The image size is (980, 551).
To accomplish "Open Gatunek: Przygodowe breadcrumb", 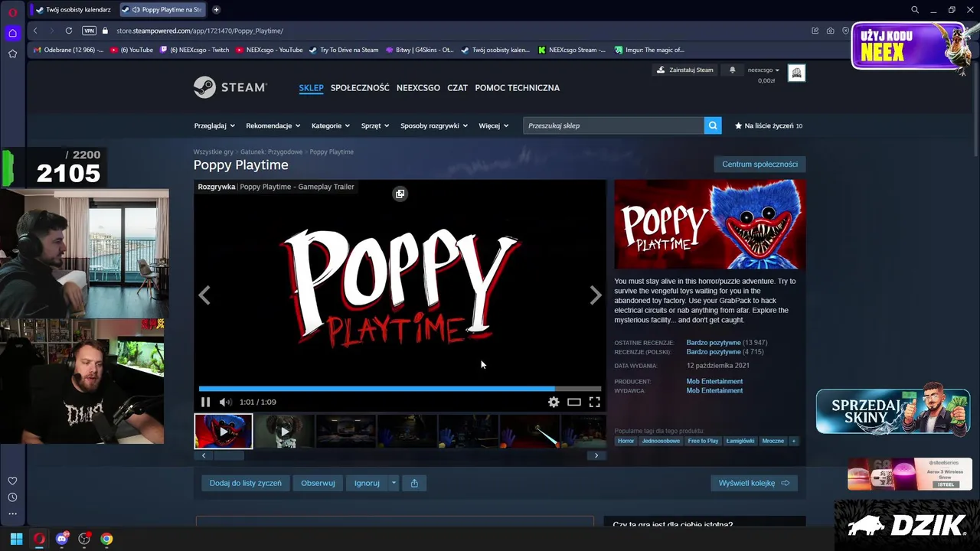I will point(271,152).
